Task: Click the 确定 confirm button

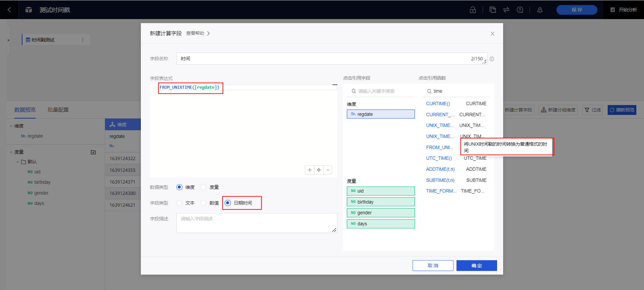Action: (476, 266)
